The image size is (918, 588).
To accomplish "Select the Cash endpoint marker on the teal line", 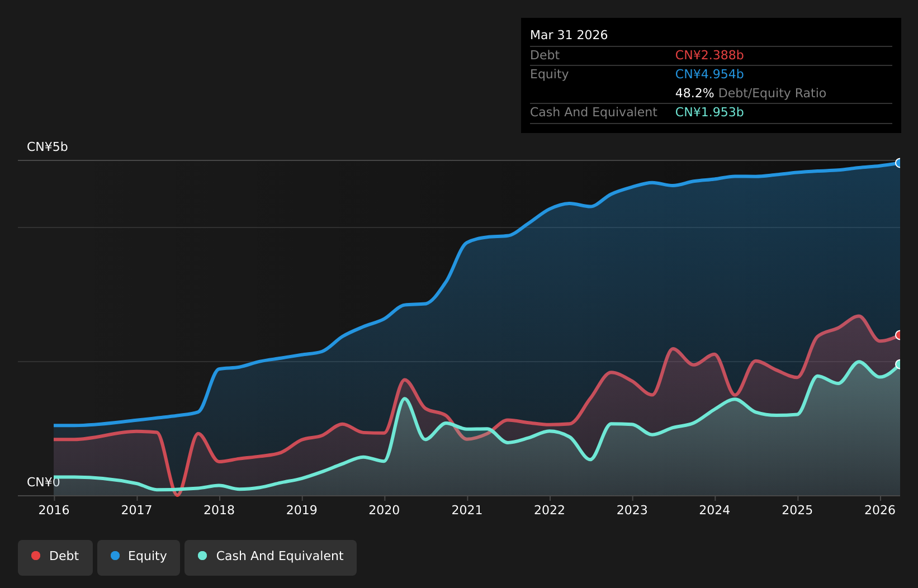I will pos(900,364).
